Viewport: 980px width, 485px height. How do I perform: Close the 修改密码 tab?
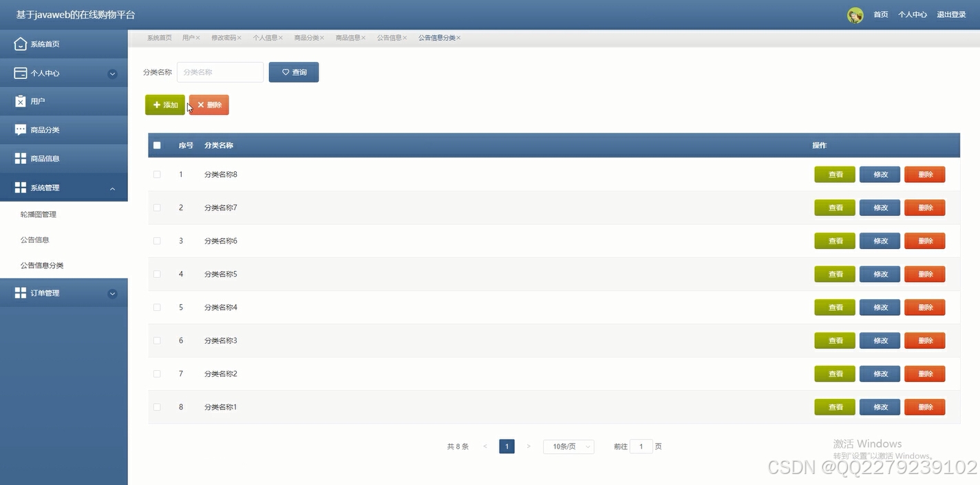pos(239,38)
